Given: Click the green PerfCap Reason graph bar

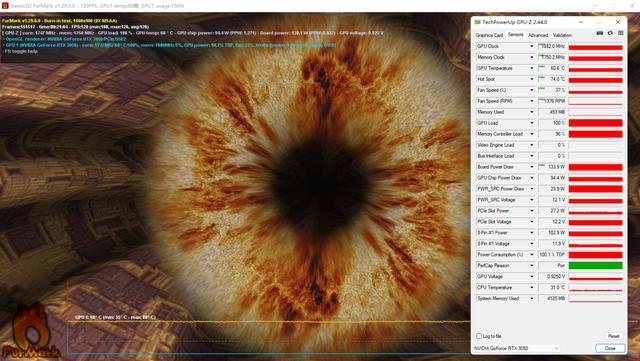Looking at the screenshot, I should tap(596, 266).
